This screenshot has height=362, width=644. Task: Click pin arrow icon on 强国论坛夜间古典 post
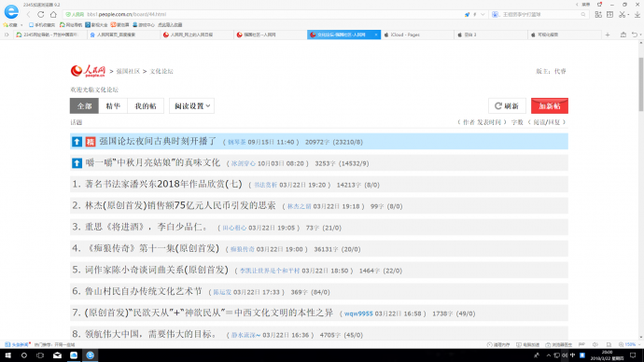77,142
